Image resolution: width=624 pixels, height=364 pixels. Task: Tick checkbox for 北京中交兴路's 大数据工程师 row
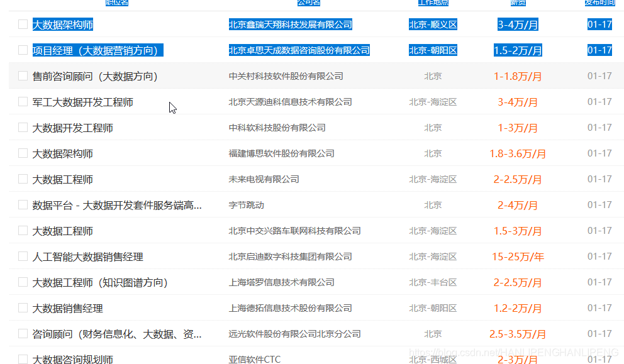[23, 231]
